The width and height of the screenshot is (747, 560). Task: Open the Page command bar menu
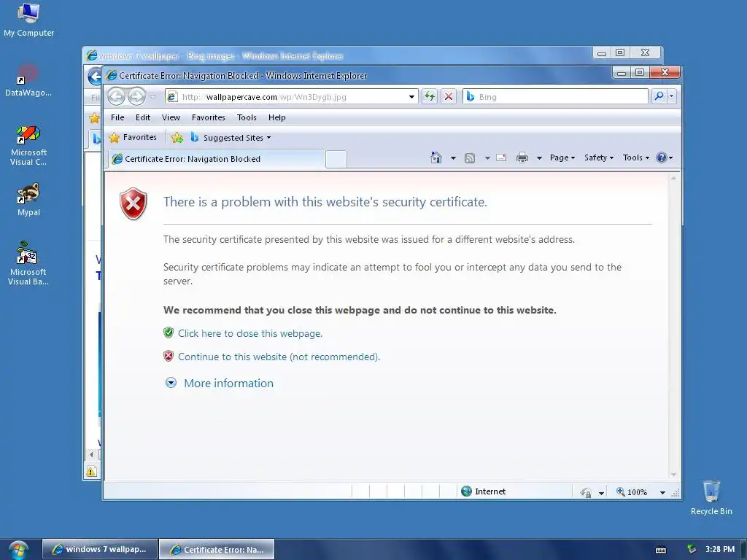(562, 157)
